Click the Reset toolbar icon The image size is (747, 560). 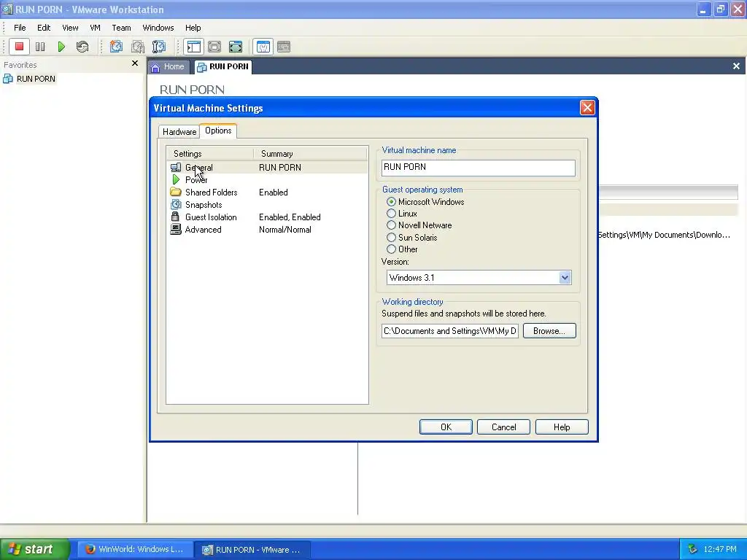tap(82, 47)
